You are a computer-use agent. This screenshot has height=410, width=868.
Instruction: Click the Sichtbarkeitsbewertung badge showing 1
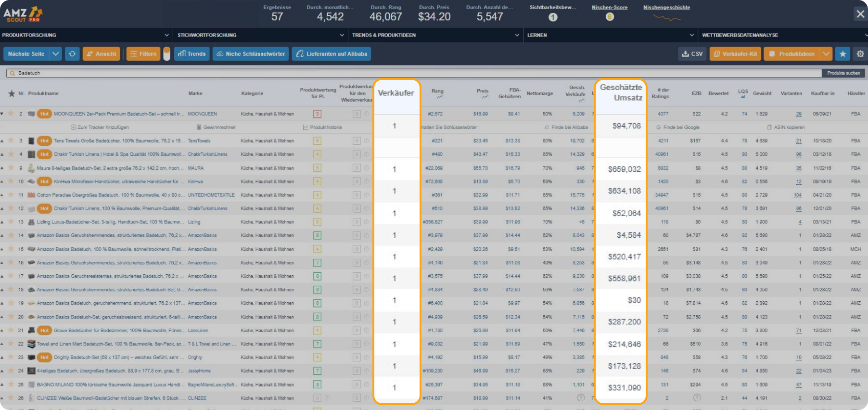(553, 17)
